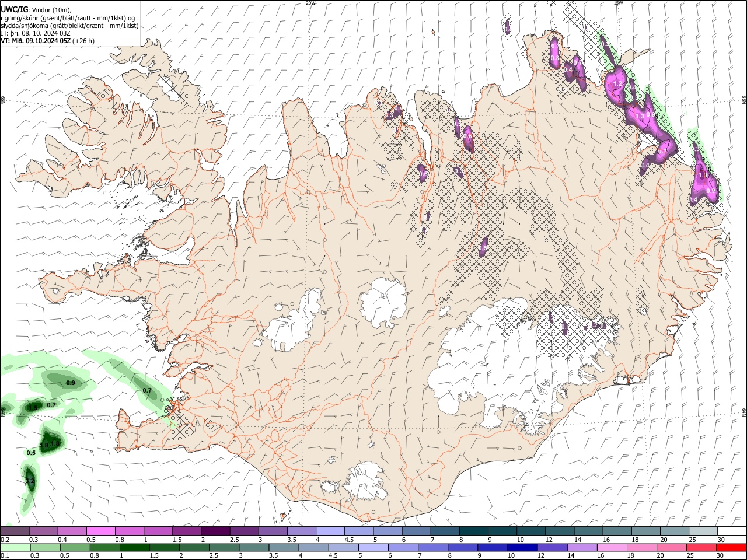The image size is (747, 560).
Task: Pick the bright pink swatch labeled 0.5 in upper legend
Action: click(100, 531)
